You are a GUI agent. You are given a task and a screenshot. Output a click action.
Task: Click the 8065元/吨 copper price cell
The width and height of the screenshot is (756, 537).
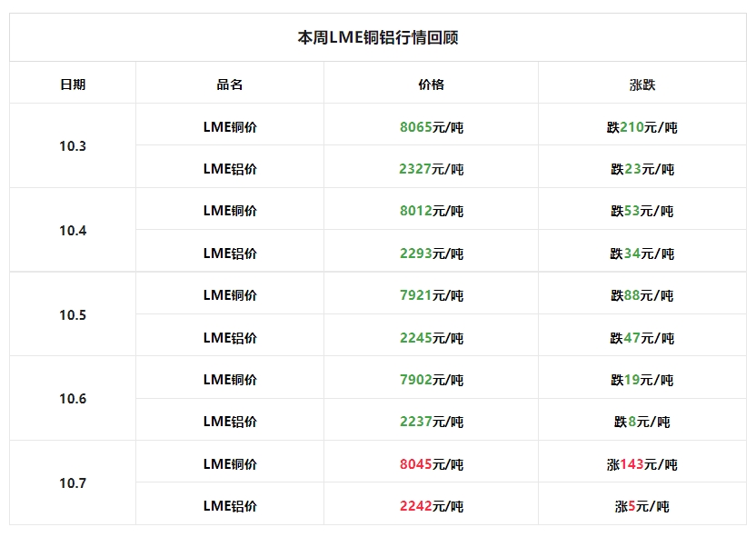431,127
